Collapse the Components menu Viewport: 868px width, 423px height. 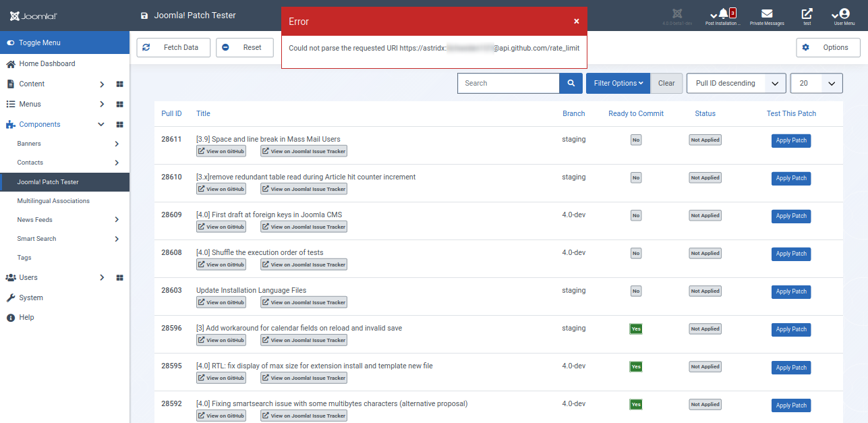point(101,125)
